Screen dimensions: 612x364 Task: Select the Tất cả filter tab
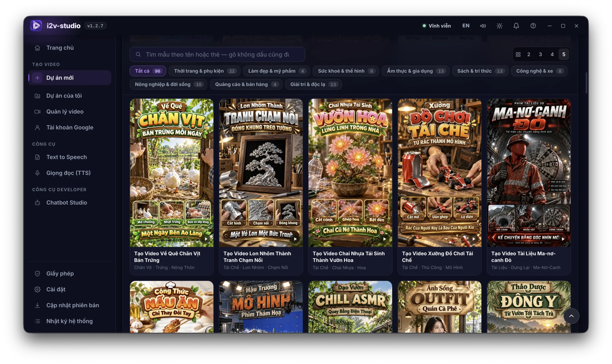(x=148, y=71)
